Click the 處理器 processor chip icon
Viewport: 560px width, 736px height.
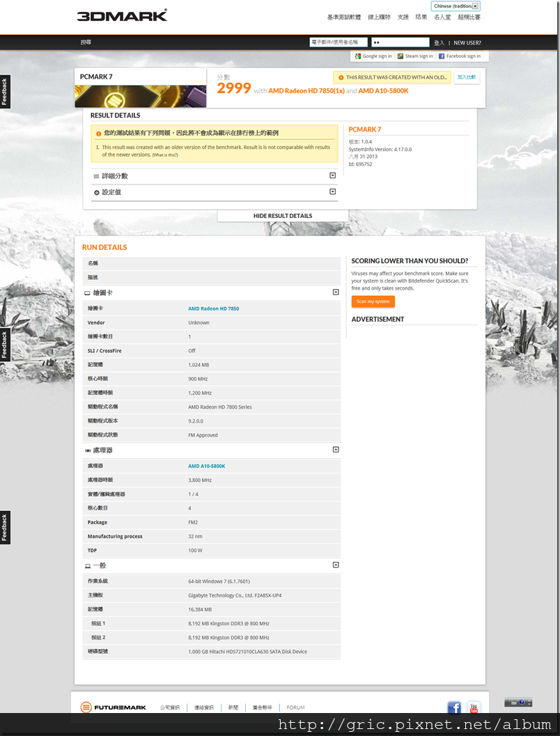click(x=88, y=451)
